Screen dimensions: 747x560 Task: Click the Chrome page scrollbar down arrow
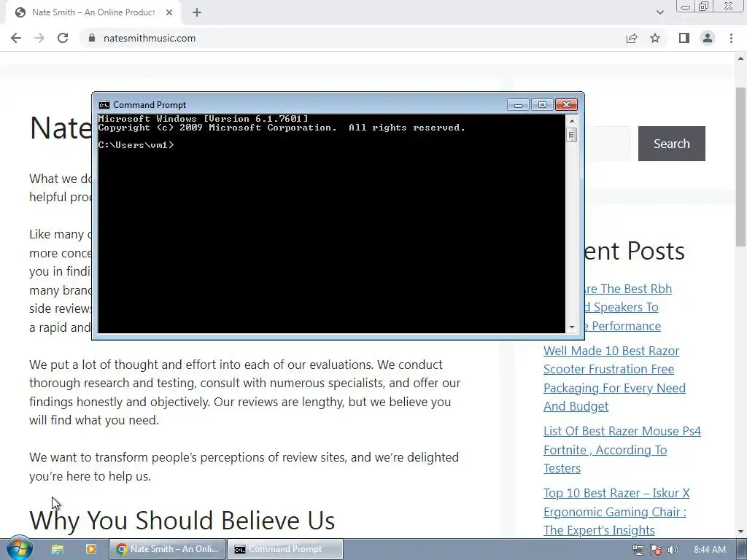(x=740, y=532)
